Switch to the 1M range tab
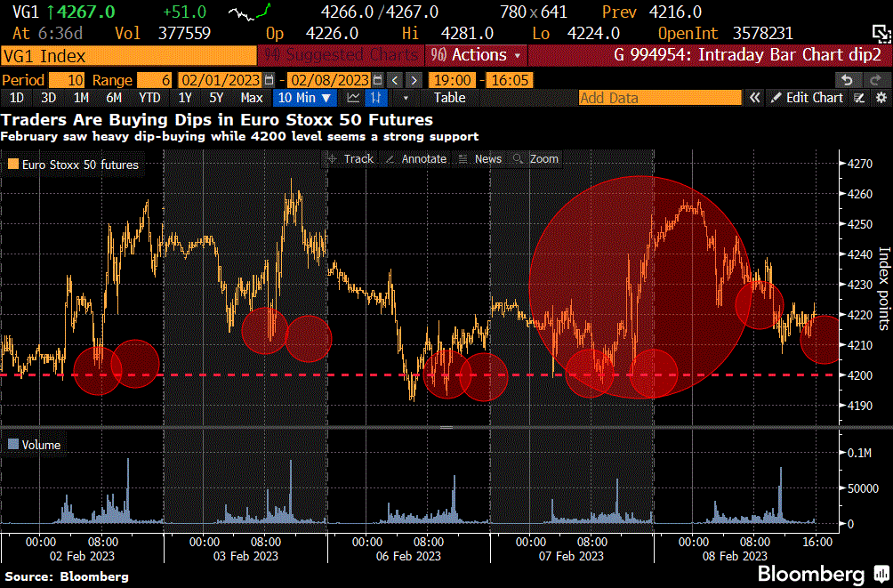This screenshot has height=588, width=893. 81,98
